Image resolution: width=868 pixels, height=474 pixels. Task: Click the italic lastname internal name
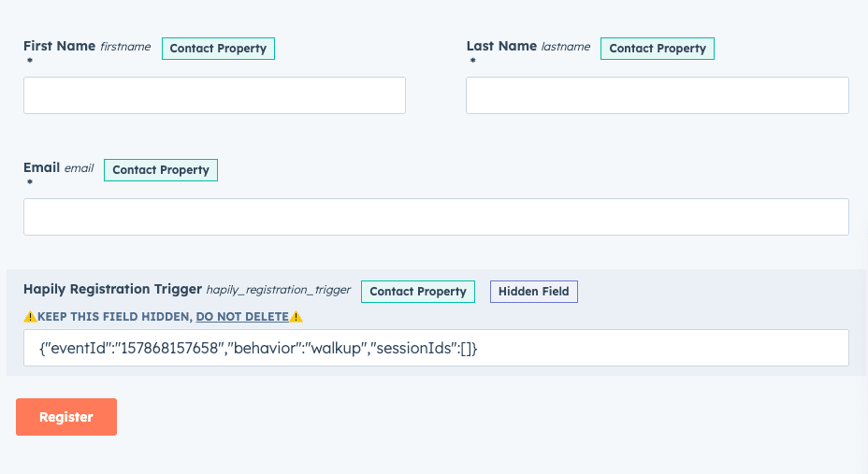566,47
